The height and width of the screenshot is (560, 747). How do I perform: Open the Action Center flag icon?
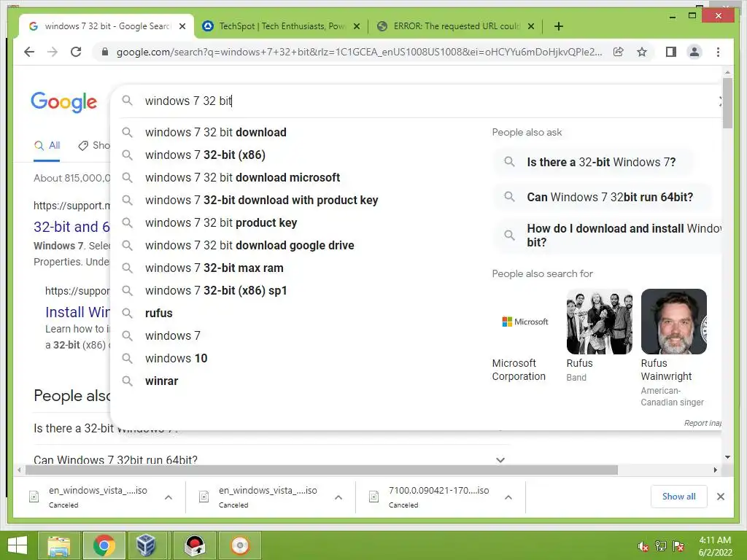coord(678,545)
